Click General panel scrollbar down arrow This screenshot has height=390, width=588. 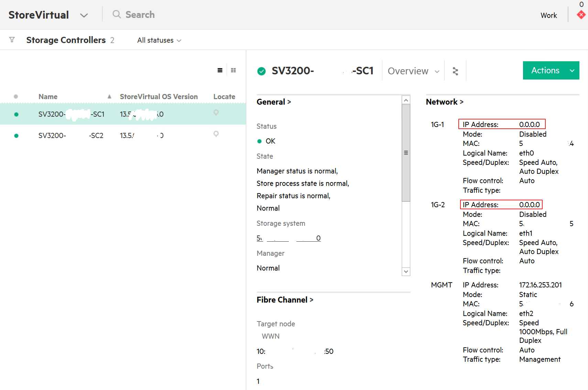[406, 272]
